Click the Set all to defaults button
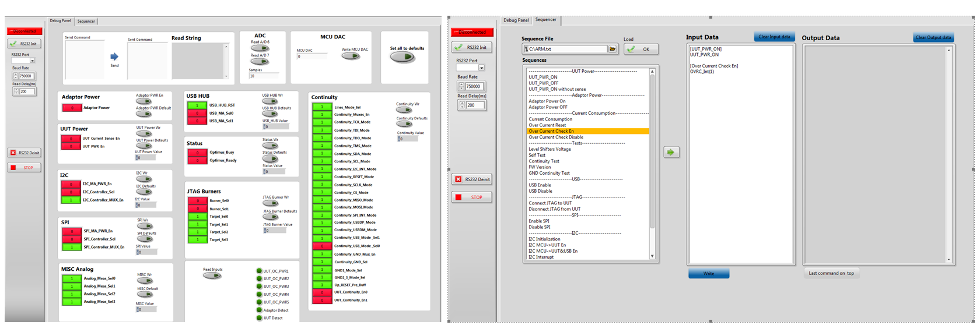The height and width of the screenshot is (332, 980). tap(402, 57)
